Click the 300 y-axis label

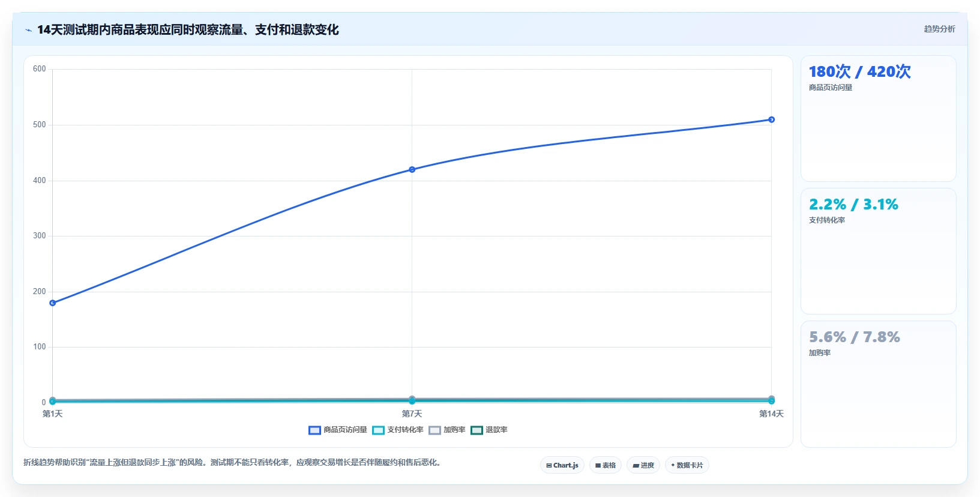click(40, 236)
